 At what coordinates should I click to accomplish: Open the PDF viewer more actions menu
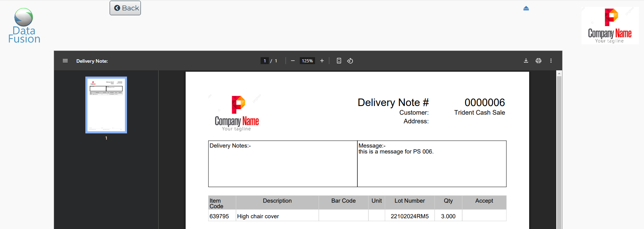tap(551, 61)
